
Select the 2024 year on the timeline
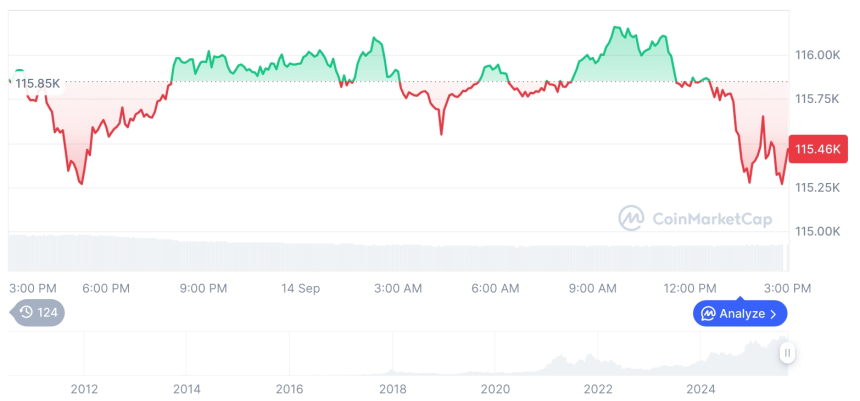(x=701, y=389)
